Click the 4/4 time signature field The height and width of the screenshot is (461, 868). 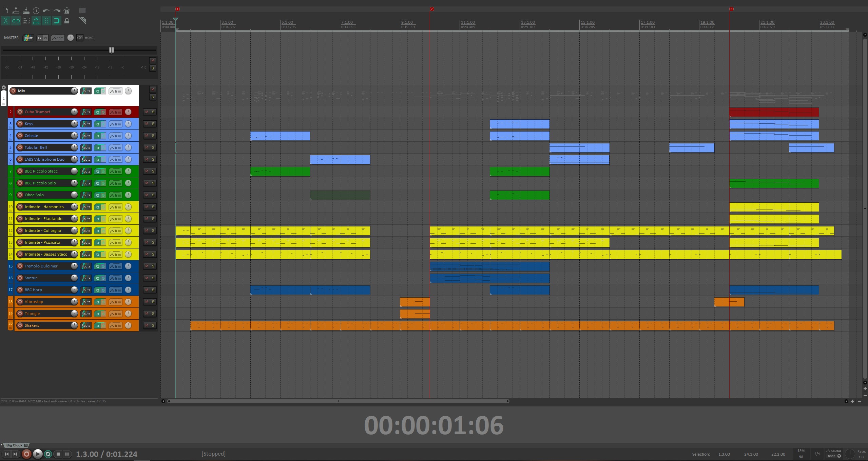coord(817,454)
